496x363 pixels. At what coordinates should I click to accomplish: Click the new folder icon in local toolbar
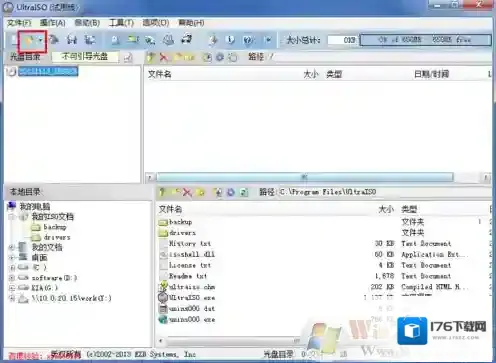(200, 192)
